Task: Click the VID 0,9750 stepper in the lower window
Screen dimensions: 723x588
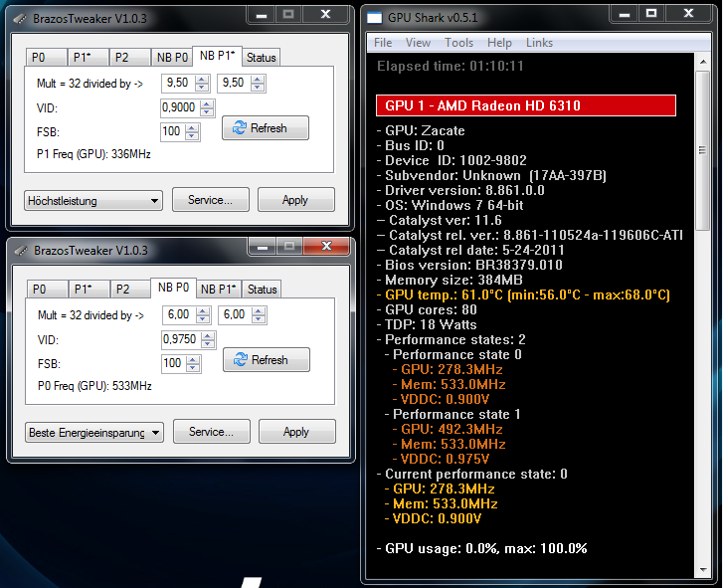Action: pos(208,340)
